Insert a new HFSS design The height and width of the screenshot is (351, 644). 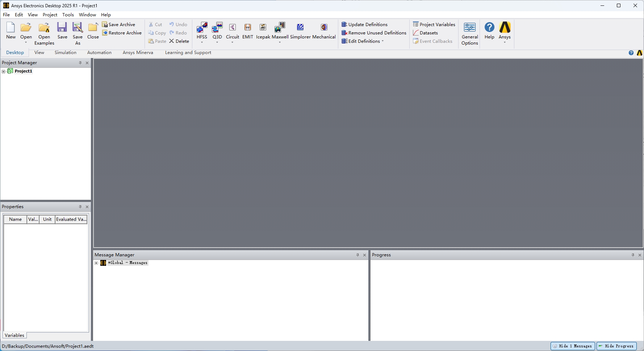(x=202, y=28)
